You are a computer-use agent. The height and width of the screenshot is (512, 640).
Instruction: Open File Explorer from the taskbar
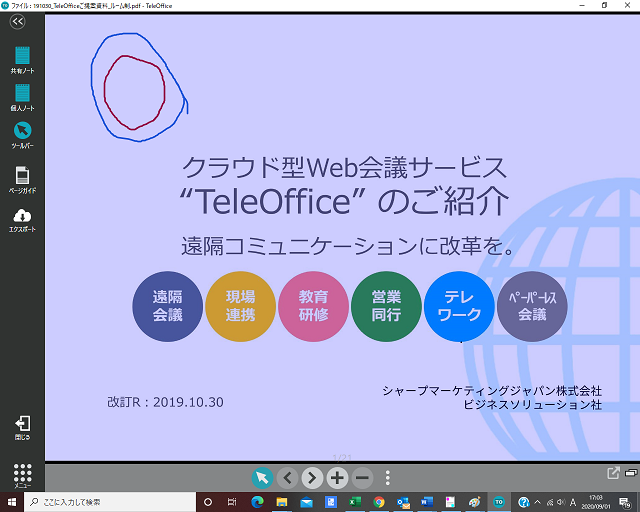click(x=282, y=502)
